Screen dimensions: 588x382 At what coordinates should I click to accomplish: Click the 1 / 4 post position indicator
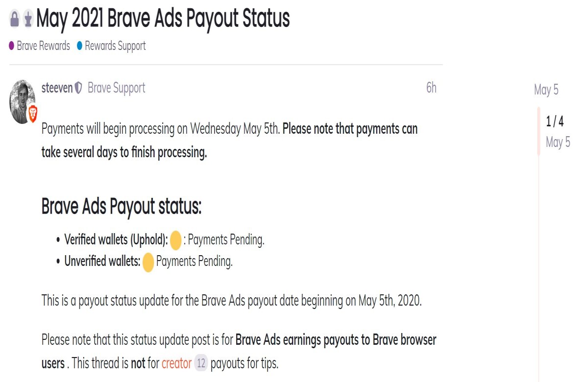point(555,121)
